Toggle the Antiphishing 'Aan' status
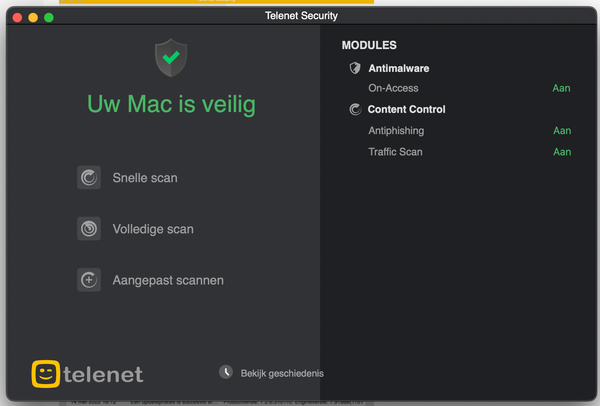Image resolution: width=600 pixels, height=406 pixels. 562,131
